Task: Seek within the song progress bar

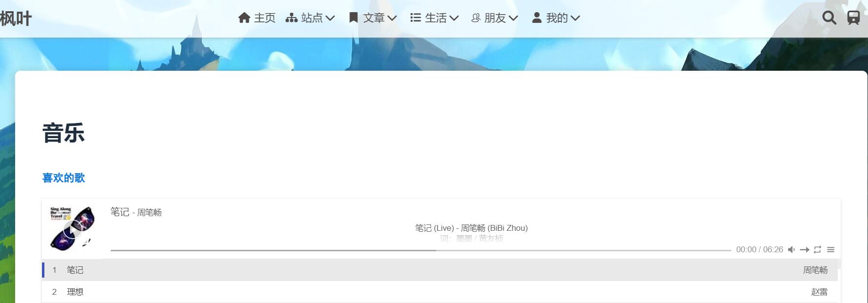Action: point(421,250)
